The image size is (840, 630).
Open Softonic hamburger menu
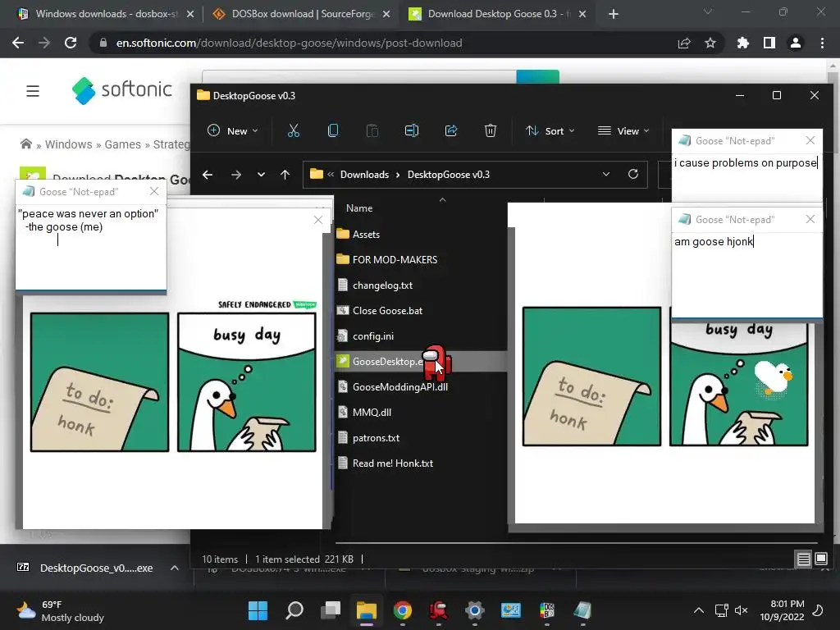pos(33,91)
